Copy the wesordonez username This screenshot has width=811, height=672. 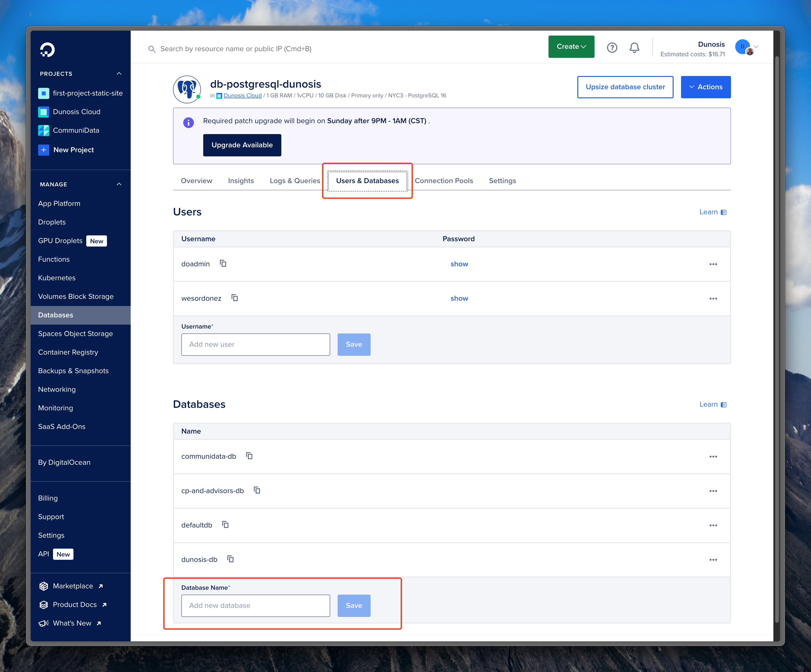click(x=234, y=298)
